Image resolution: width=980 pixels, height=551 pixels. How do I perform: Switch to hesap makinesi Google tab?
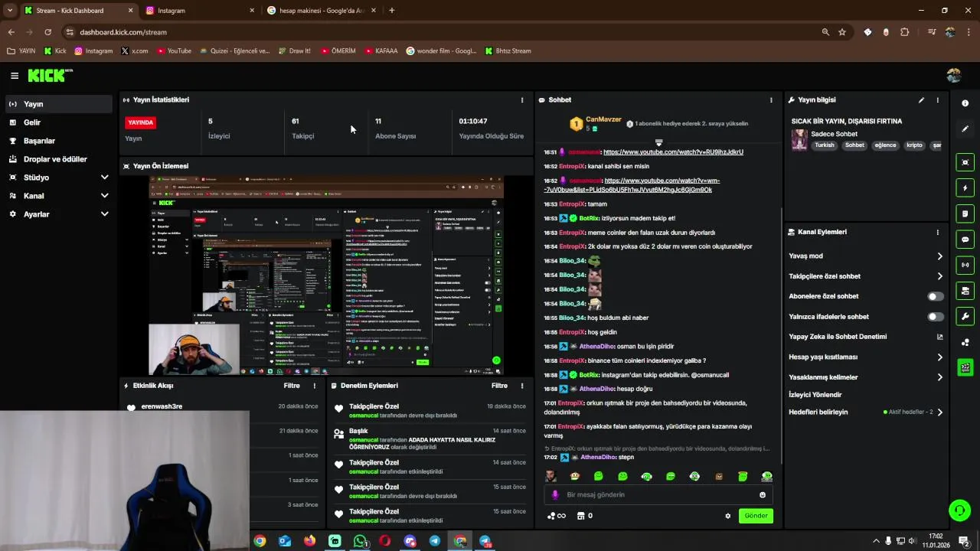(321, 11)
